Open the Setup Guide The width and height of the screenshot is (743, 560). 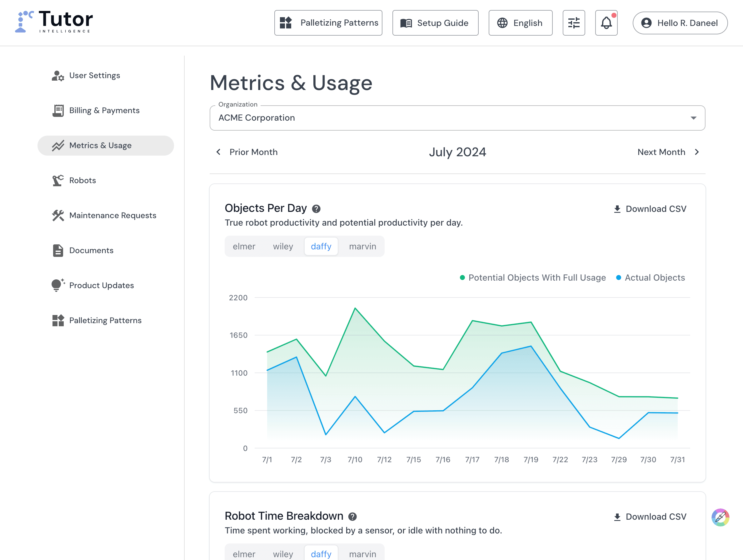point(435,23)
